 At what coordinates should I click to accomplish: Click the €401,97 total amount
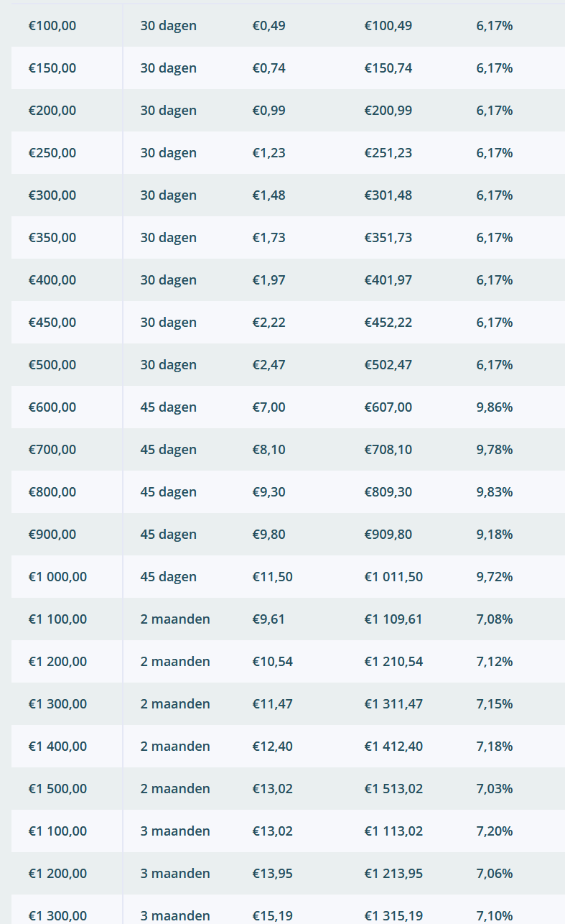(x=388, y=280)
